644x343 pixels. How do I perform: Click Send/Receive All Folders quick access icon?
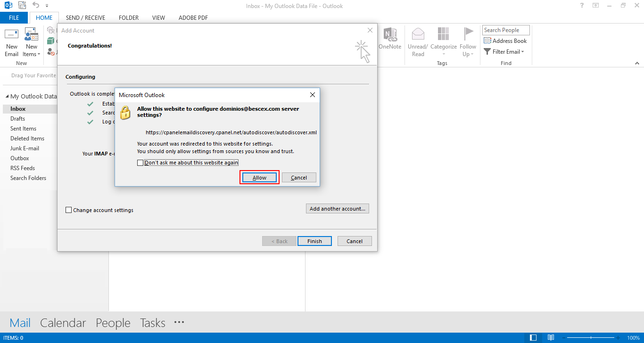pyautogui.click(x=22, y=6)
